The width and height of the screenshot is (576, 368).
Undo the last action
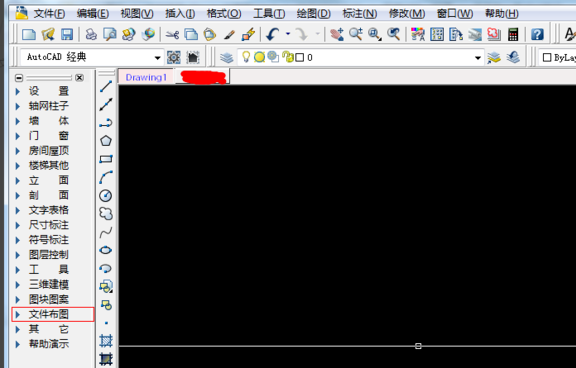click(272, 35)
